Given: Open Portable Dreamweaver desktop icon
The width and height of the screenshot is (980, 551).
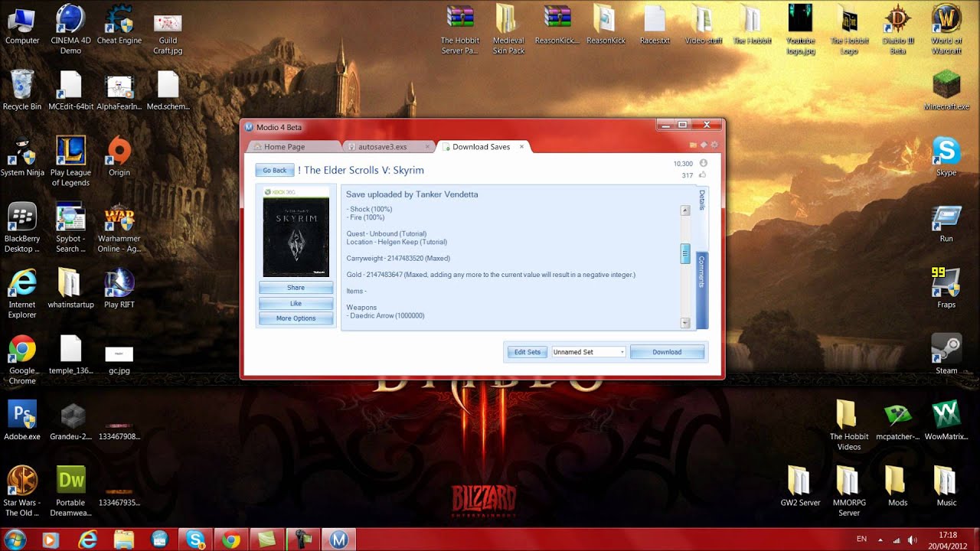Looking at the screenshot, I should point(70,491).
